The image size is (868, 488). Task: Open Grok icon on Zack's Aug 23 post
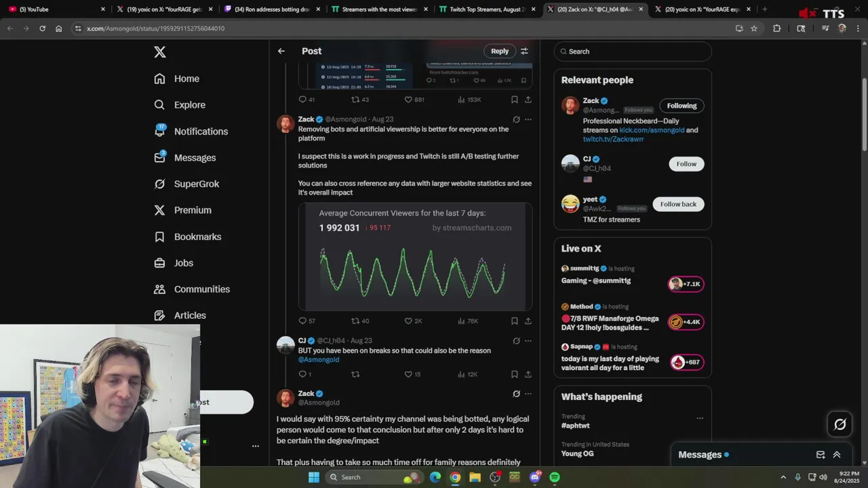click(516, 119)
